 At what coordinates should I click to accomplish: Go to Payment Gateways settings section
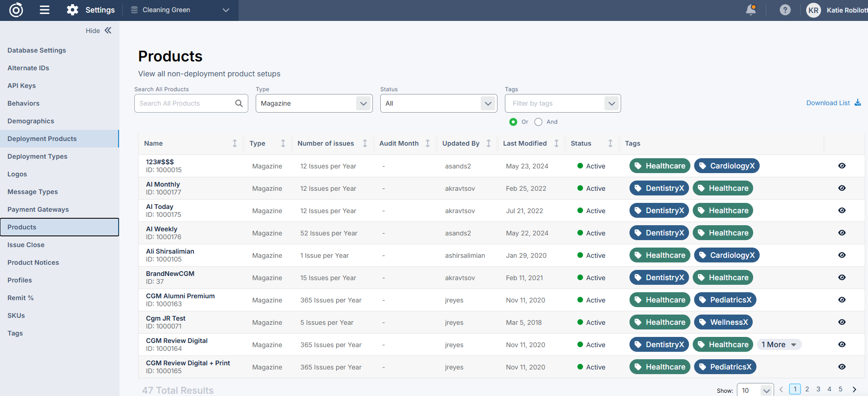pyautogui.click(x=38, y=209)
